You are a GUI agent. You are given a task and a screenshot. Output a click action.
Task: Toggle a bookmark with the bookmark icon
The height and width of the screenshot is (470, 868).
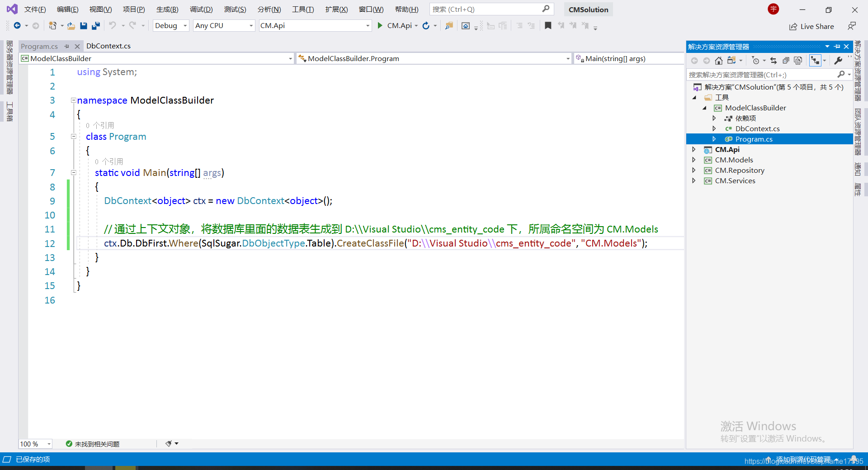pyautogui.click(x=548, y=26)
